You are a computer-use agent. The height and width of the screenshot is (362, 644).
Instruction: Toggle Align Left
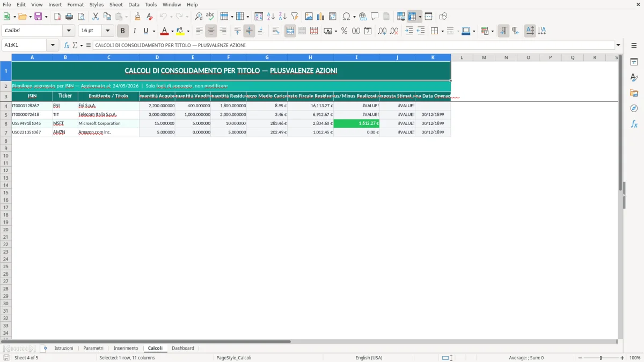[x=200, y=31]
